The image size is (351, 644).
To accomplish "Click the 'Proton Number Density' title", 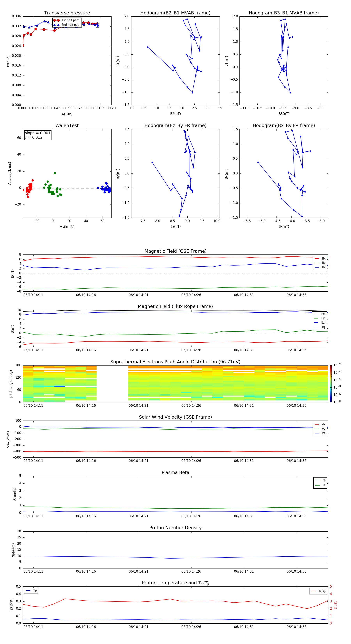I will pos(175,528).
